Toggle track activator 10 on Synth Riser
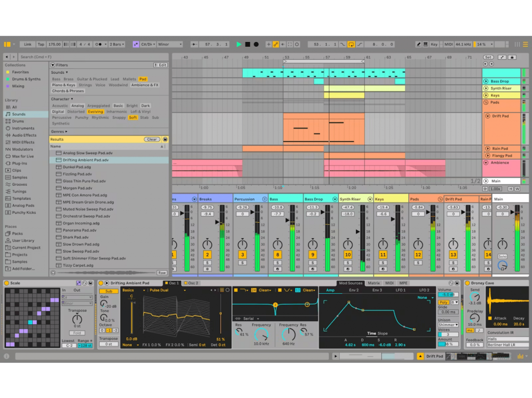Screen dimensions: 532x398 348,255
